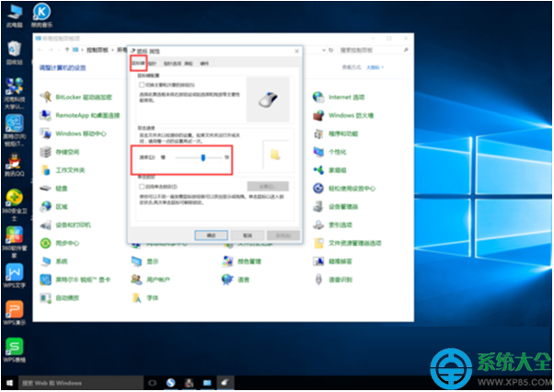The width and height of the screenshot is (554, 392).
Task: Switch to 滑轮 (Wheel) tab
Action: coord(189,63)
